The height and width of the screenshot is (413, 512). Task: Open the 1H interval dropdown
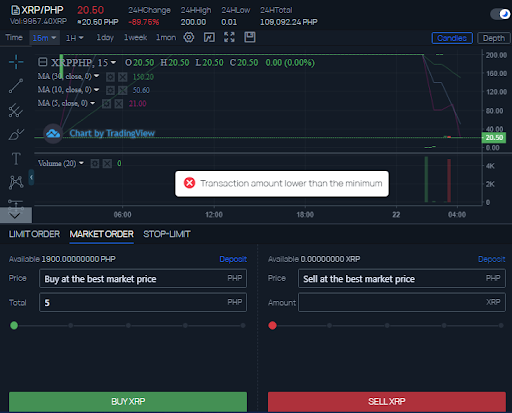point(75,38)
